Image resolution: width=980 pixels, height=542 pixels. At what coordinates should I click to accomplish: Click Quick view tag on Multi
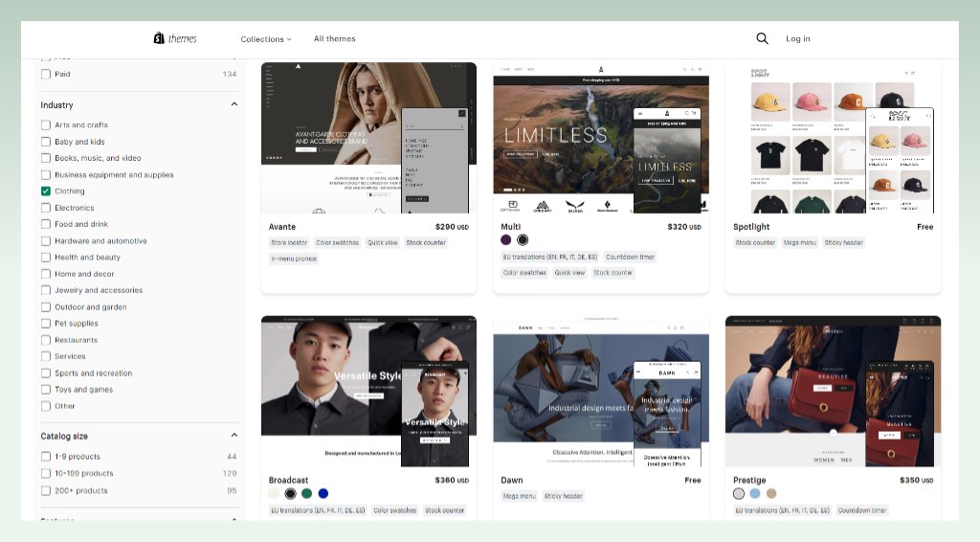click(x=570, y=273)
